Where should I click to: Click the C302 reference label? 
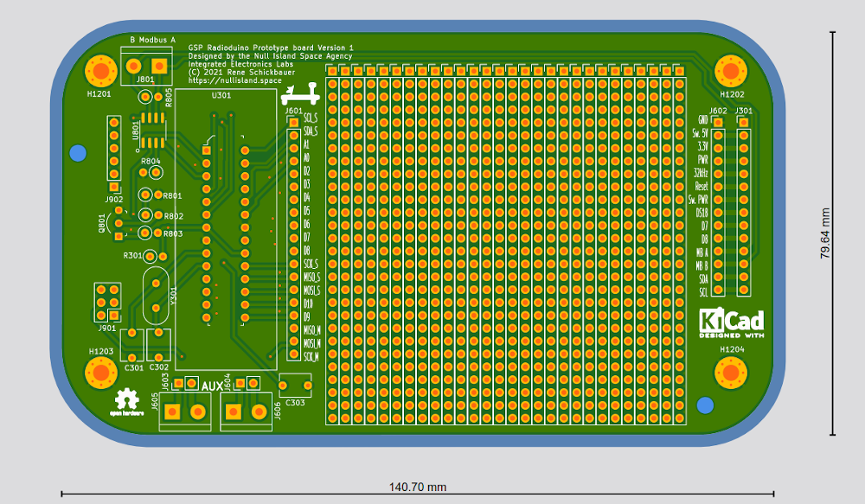(x=159, y=367)
